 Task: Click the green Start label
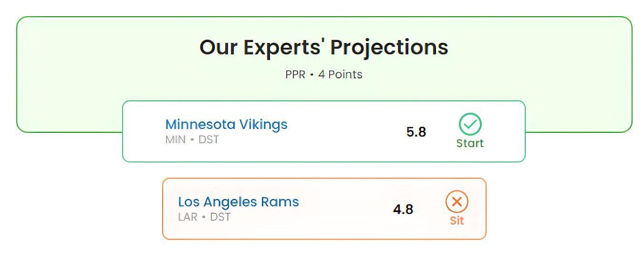pos(470,143)
